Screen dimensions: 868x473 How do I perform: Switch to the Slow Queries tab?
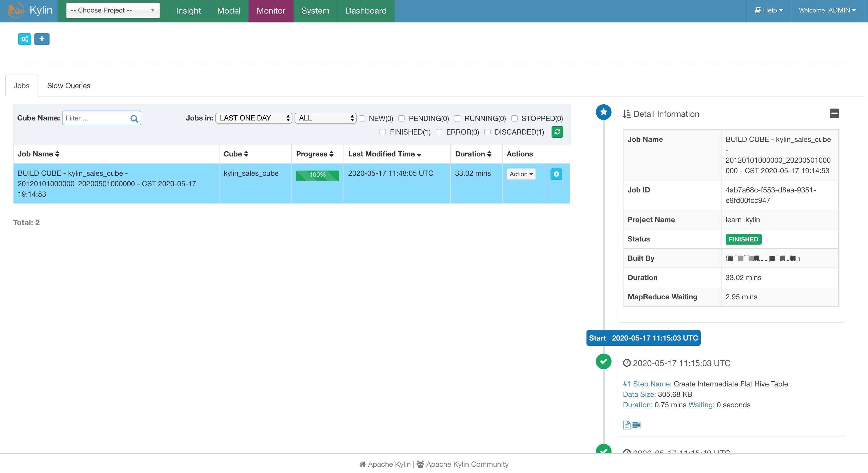pyautogui.click(x=69, y=86)
